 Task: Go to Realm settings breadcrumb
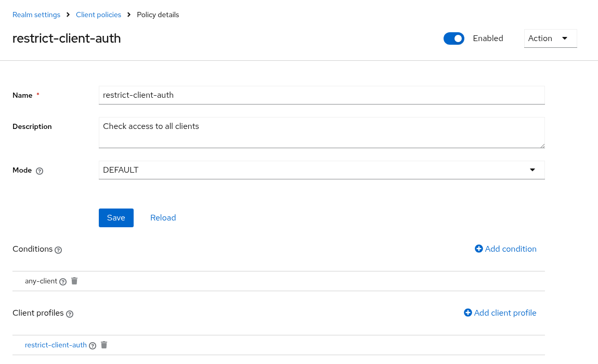(36, 15)
